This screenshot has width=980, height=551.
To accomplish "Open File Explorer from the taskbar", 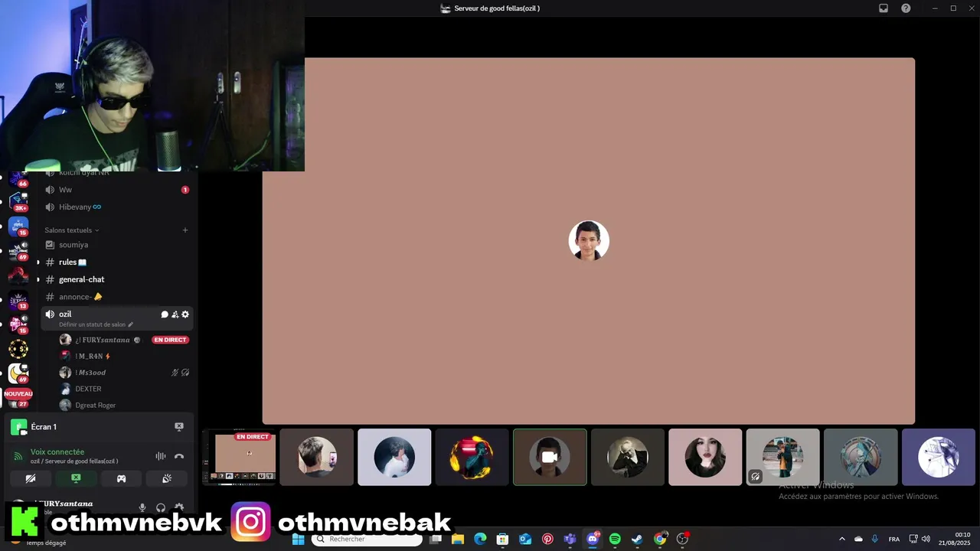I will point(458,539).
